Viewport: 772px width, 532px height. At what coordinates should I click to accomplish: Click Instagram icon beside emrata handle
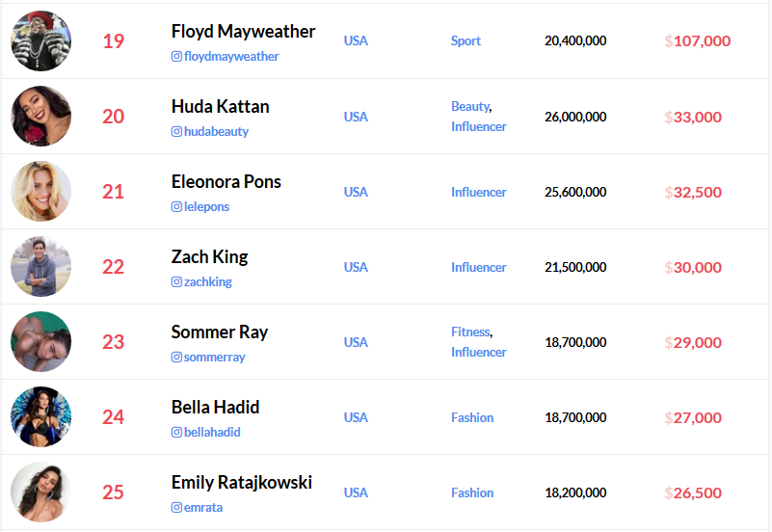click(176, 508)
